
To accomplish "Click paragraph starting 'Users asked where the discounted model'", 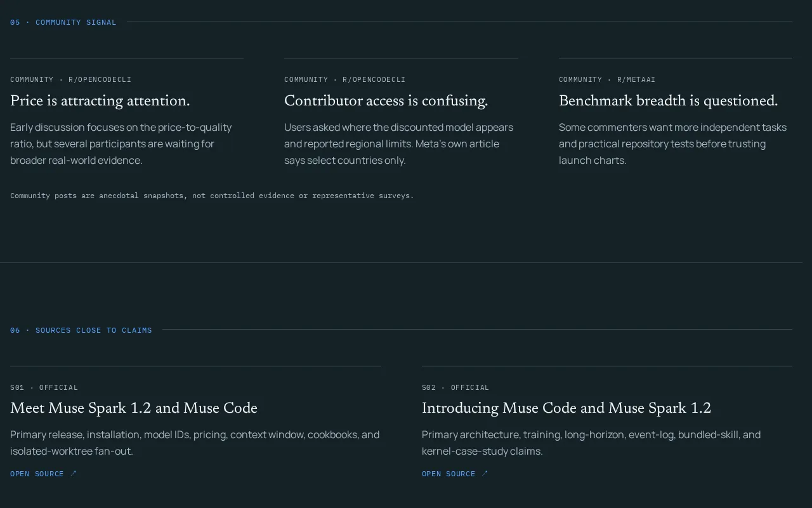I will (x=399, y=144).
